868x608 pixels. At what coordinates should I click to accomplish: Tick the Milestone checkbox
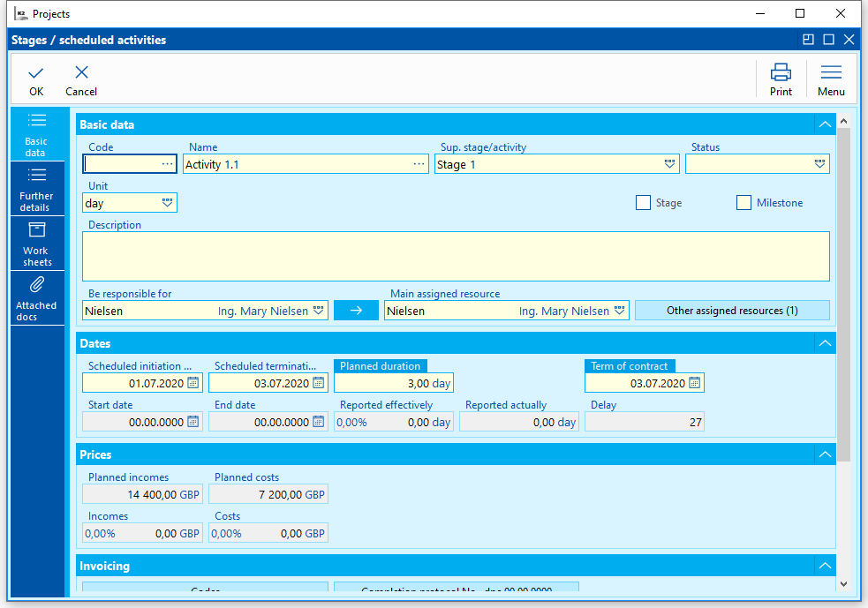pos(743,202)
